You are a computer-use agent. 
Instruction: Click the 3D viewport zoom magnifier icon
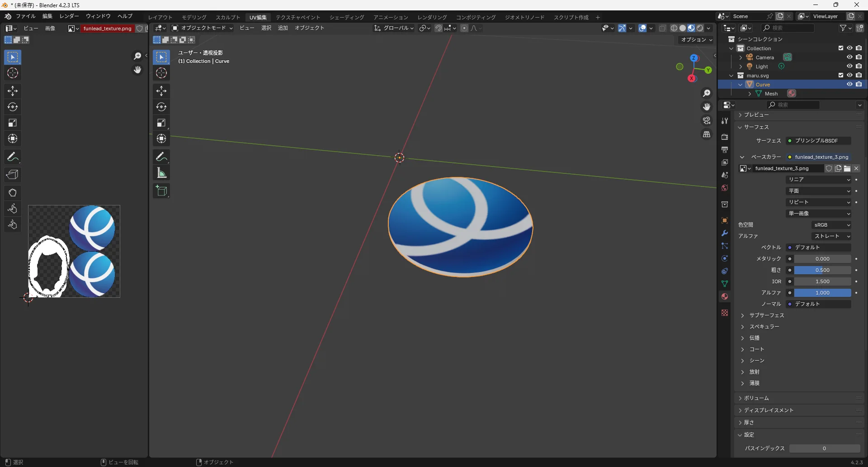point(707,93)
